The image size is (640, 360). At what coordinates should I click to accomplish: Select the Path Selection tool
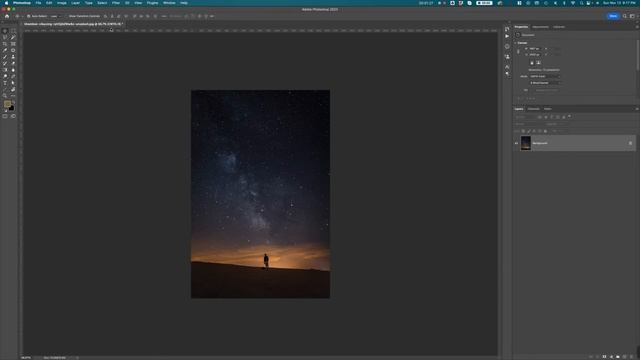(13, 83)
